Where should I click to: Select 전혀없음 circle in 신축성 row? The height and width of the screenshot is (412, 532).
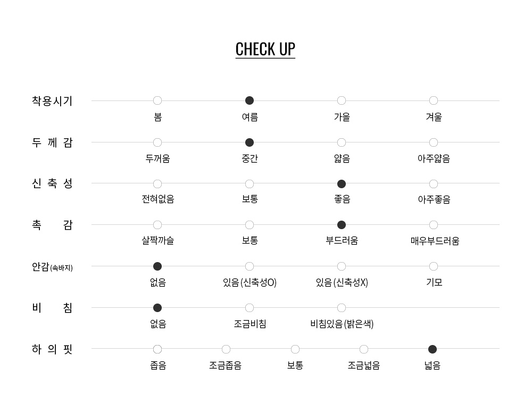pyautogui.click(x=157, y=184)
